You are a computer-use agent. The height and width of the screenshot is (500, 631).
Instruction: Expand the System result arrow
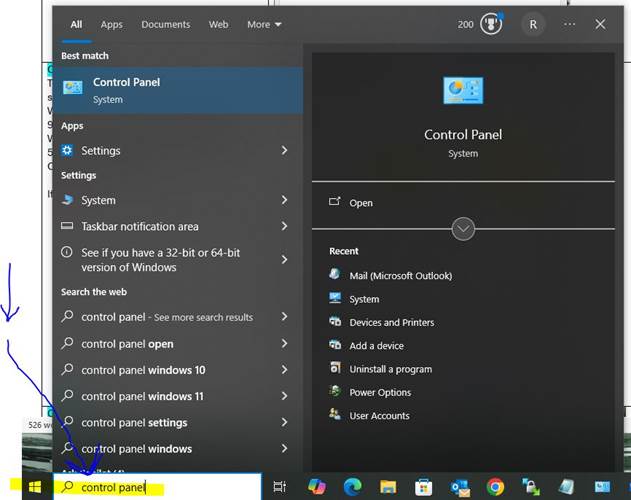pyautogui.click(x=285, y=200)
